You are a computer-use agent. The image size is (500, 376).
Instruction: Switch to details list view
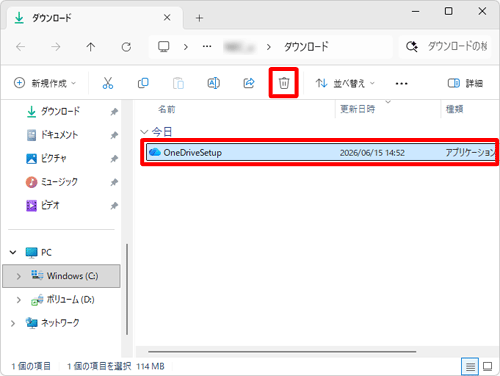point(470,367)
